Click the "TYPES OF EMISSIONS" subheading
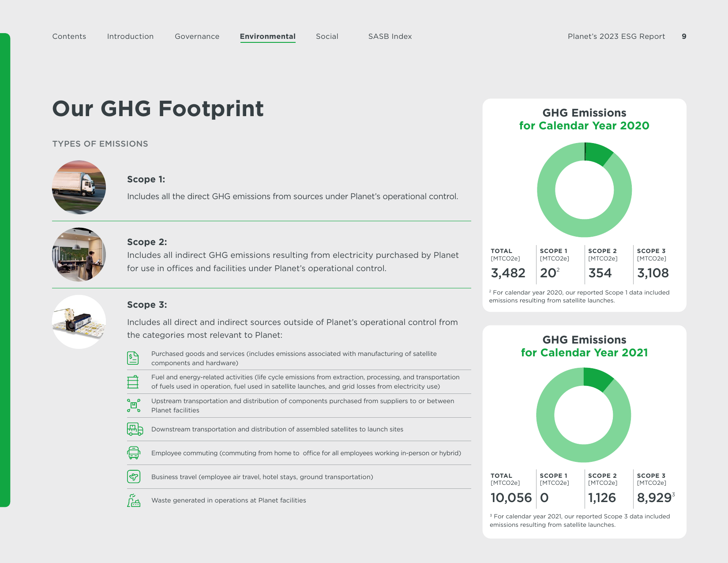 coord(100,144)
